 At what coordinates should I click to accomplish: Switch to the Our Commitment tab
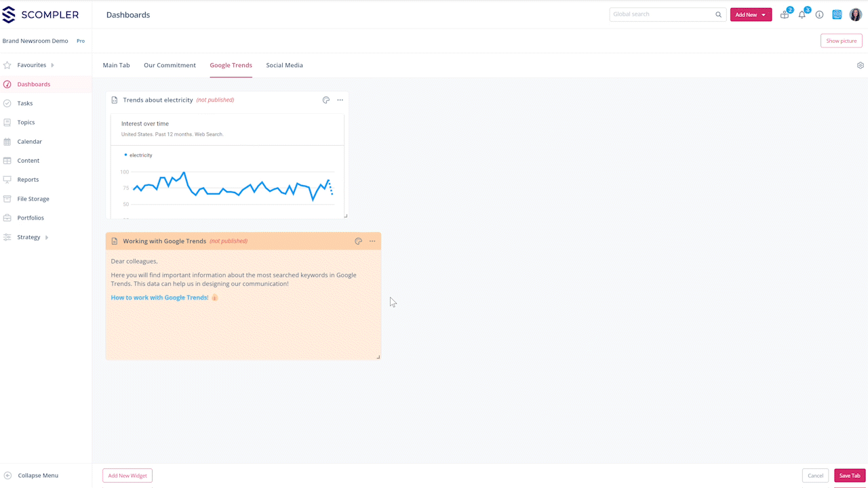pyautogui.click(x=170, y=66)
